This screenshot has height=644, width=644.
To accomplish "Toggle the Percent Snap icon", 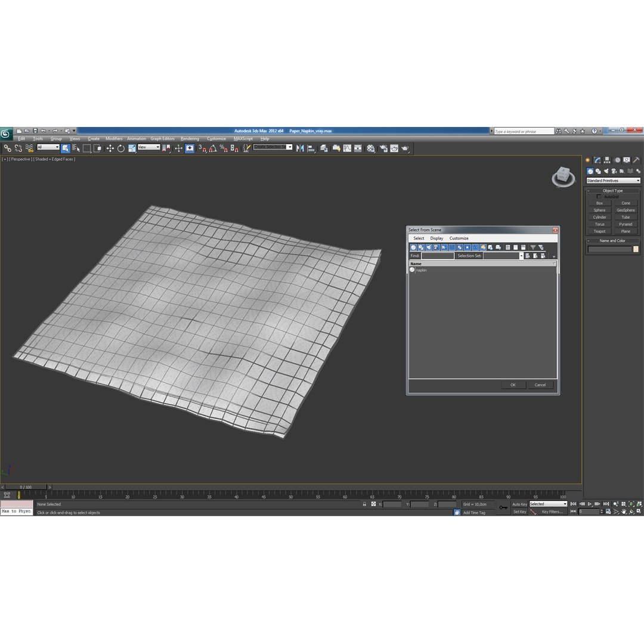I will point(224,148).
